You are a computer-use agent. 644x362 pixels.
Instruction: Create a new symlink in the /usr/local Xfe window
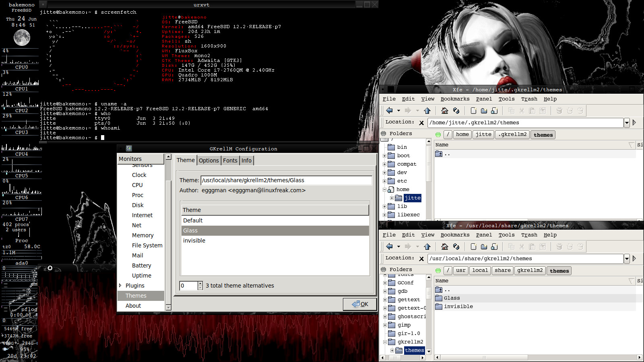494,247
